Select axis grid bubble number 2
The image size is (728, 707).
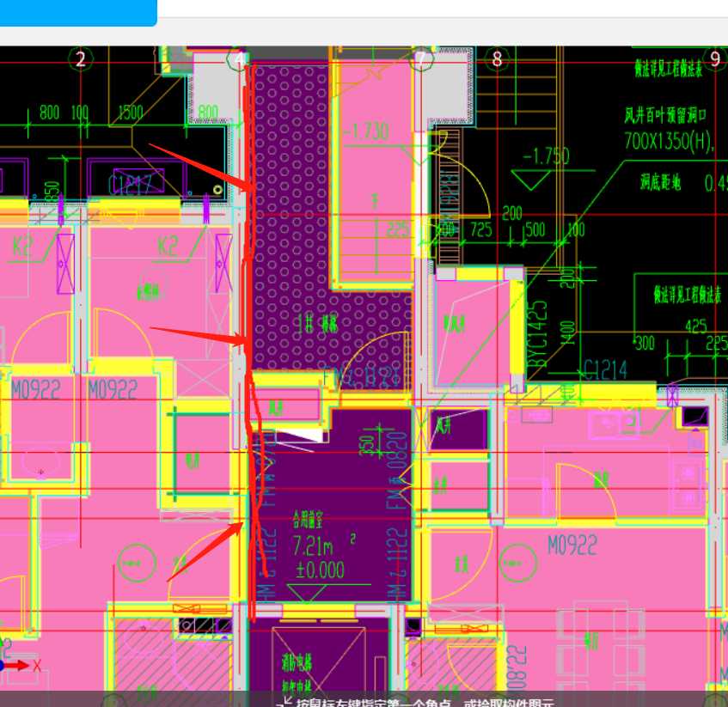tap(81, 59)
